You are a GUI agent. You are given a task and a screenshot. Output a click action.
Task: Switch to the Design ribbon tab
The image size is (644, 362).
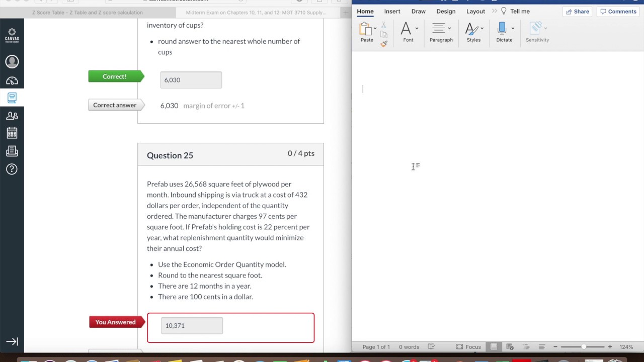tap(446, 12)
